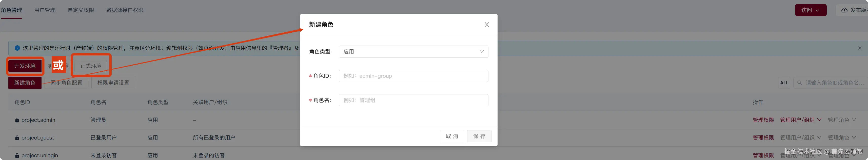Click the search magnifier icon
868x160 pixels.
(x=799, y=83)
